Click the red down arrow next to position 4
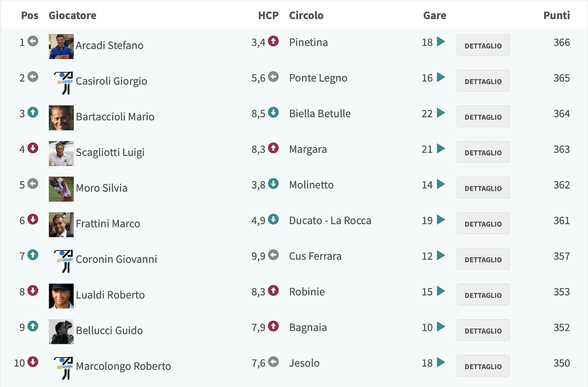Viewport: 588px width, 387px height. (33, 148)
